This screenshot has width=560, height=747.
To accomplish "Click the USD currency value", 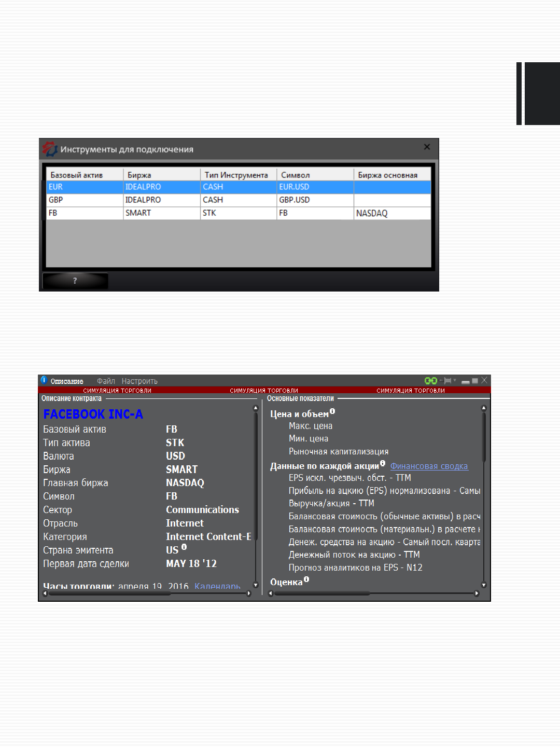I will [176, 456].
